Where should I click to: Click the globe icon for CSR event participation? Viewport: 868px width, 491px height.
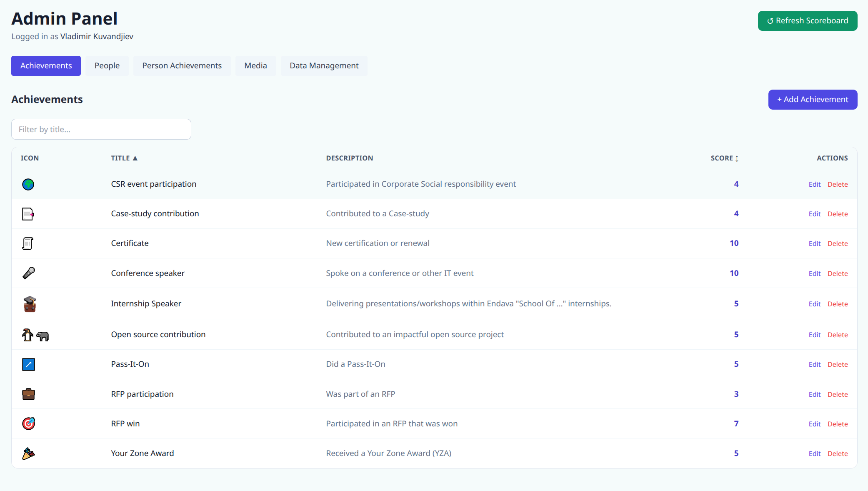[x=28, y=184]
